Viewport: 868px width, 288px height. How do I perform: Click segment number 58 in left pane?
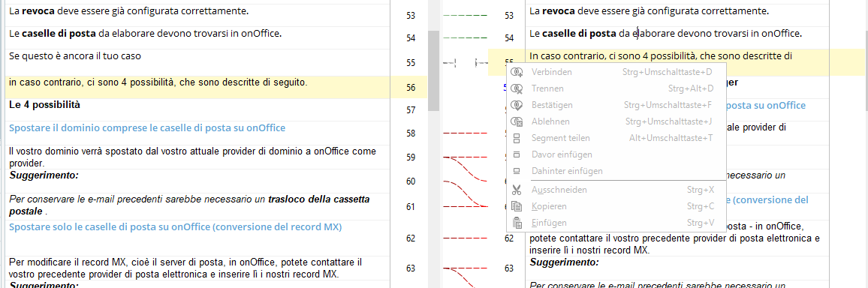tap(411, 133)
